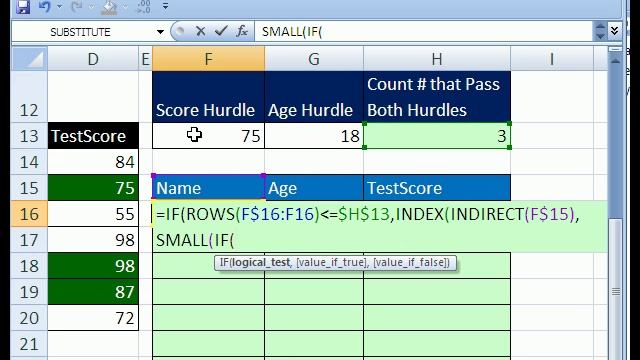Open Customize Quick Access Toolbar menu
The width and height of the screenshot is (640, 360).
point(165,6)
